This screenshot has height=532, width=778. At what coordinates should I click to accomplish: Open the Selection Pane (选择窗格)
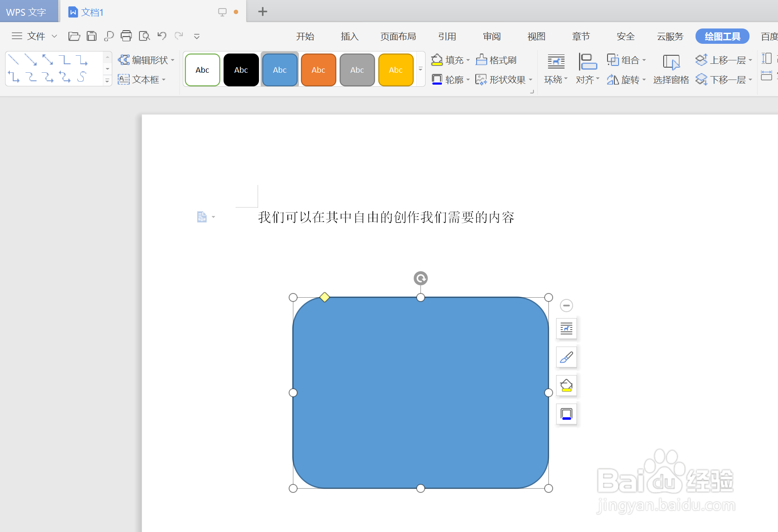[x=671, y=69]
